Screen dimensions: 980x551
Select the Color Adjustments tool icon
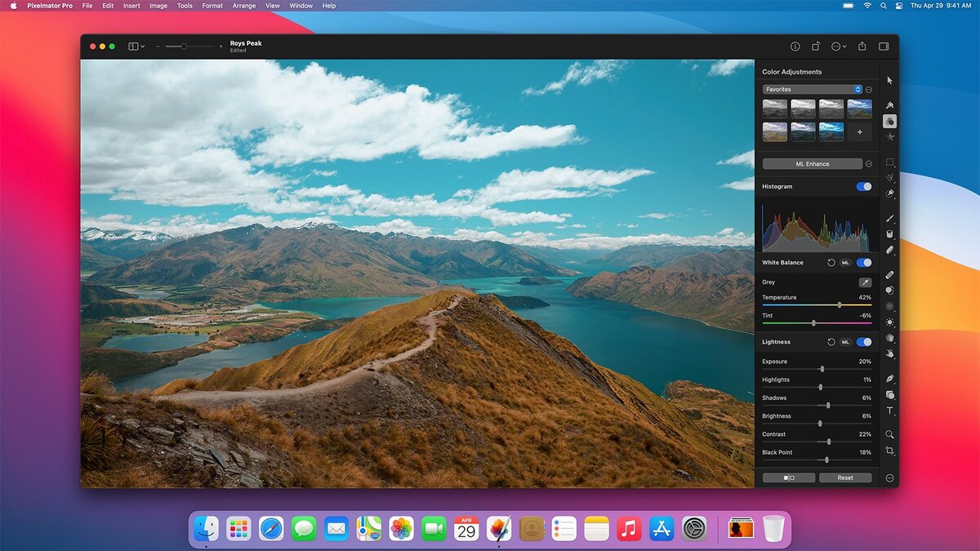(889, 121)
